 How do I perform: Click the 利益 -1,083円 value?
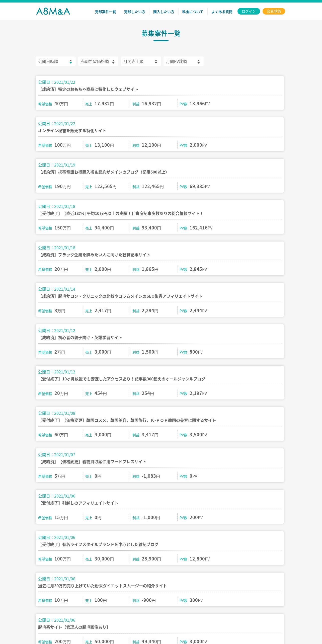tap(151, 476)
